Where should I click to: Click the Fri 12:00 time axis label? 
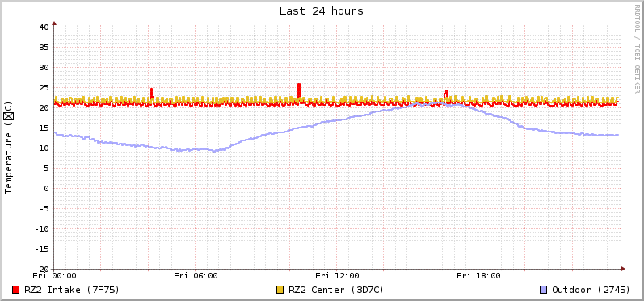(337, 276)
